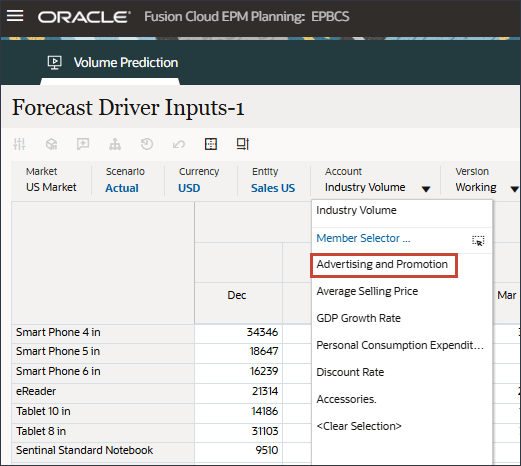This screenshot has width=521, height=466.
Task: Click the cell with value 34346
Action: point(238,334)
